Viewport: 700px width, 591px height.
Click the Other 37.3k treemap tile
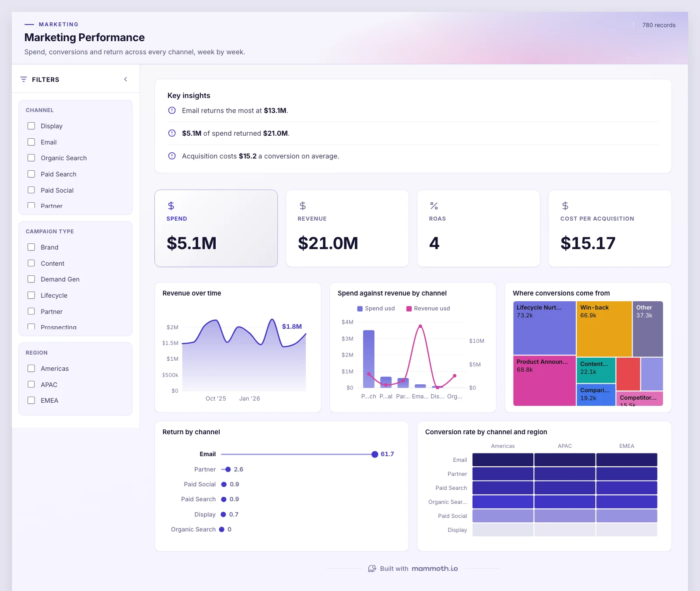(648, 329)
